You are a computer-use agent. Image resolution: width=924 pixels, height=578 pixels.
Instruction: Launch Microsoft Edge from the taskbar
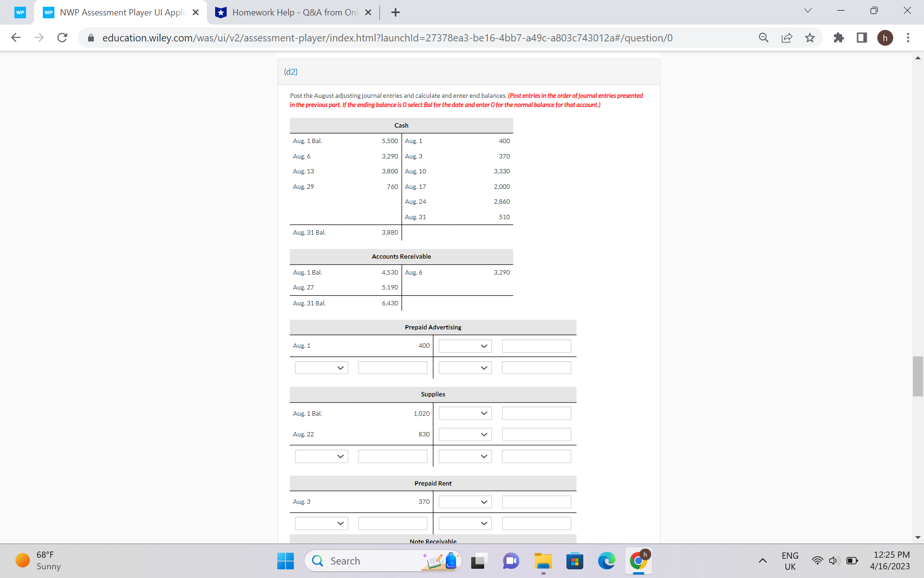[x=606, y=561]
